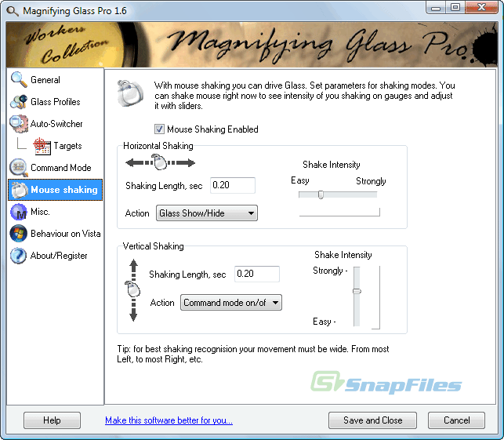Click the mouse icon beside the description
Screen dimensions: 504x440
point(130,93)
